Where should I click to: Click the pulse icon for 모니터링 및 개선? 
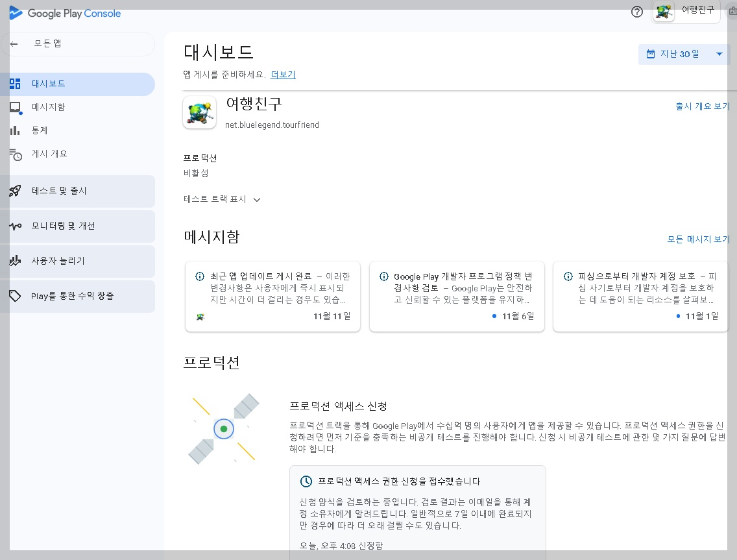point(15,226)
